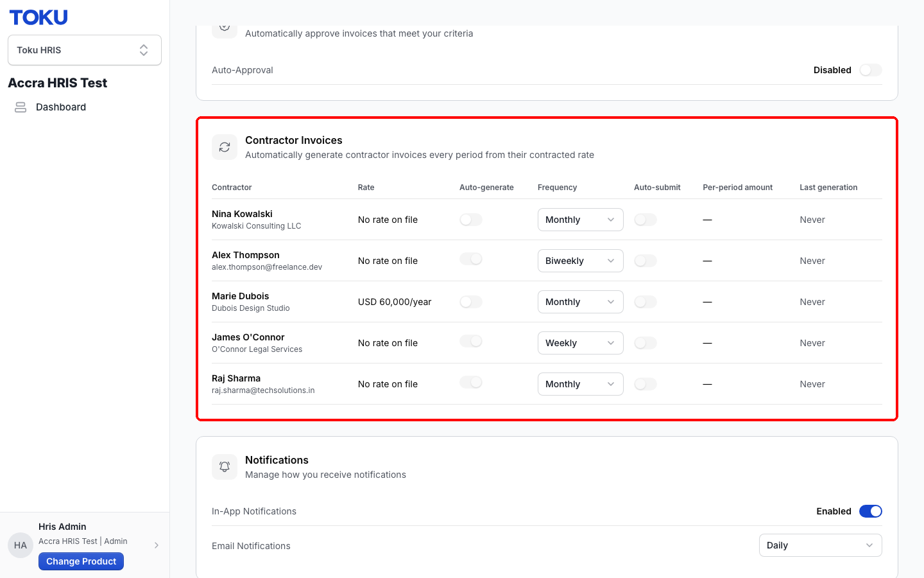
Task: Click the Hris Admin profile name
Action: [62, 527]
